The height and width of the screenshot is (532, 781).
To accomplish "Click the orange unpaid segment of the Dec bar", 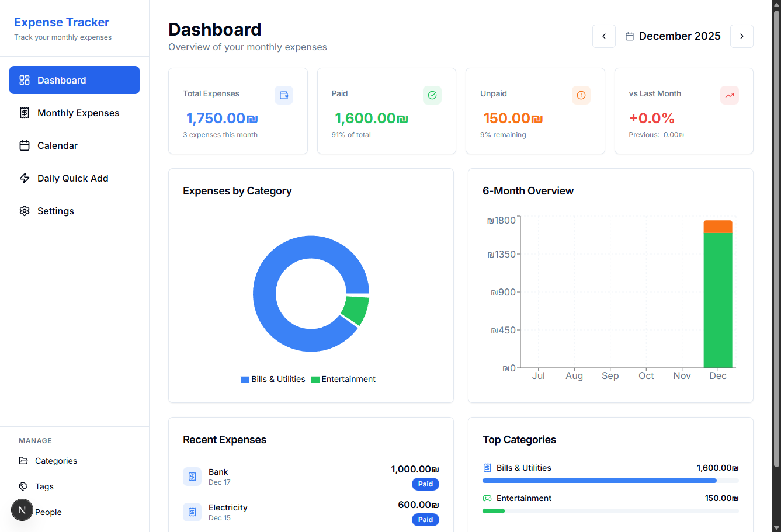I will point(717,227).
